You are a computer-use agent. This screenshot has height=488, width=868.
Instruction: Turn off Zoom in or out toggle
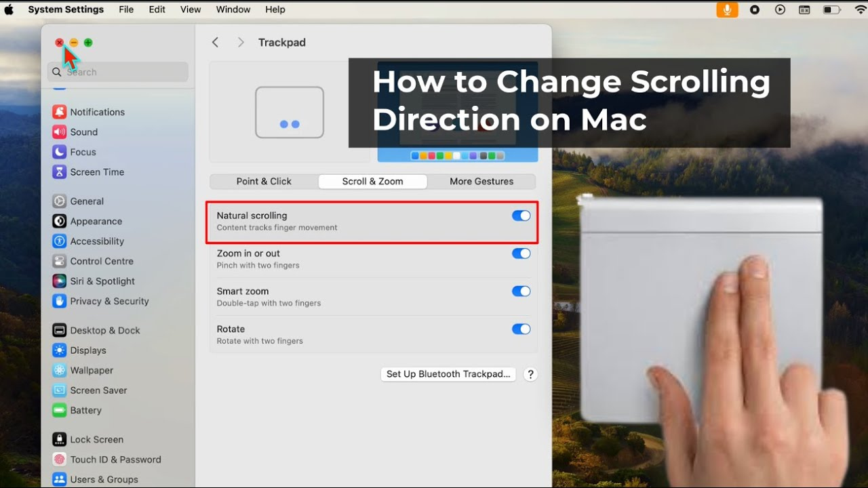[521, 253]
